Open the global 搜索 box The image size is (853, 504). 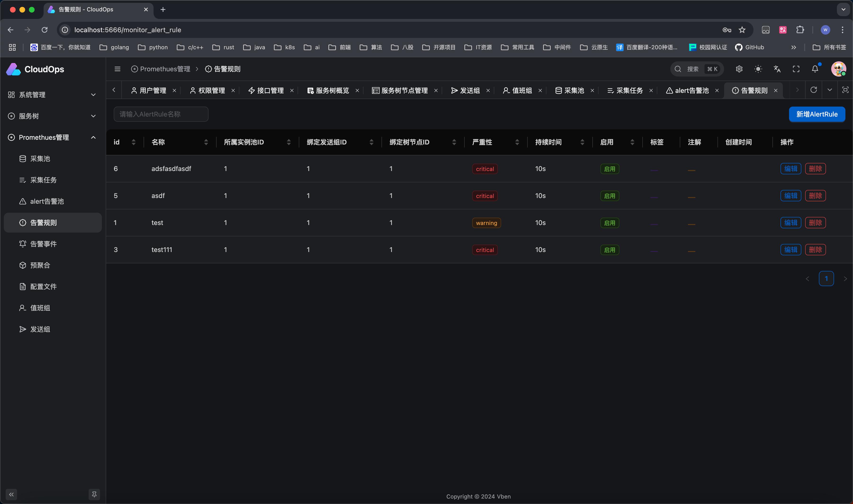(x=697, y=69)
